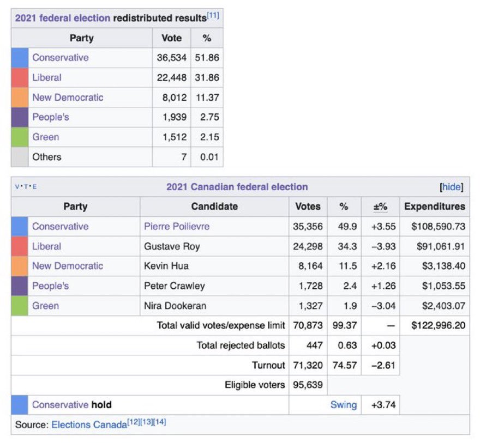Image resolution: width=504 pixels, height=443 pixels.
Task: Open Green link in redistributed results table
Action: click(x=46, y=137)
